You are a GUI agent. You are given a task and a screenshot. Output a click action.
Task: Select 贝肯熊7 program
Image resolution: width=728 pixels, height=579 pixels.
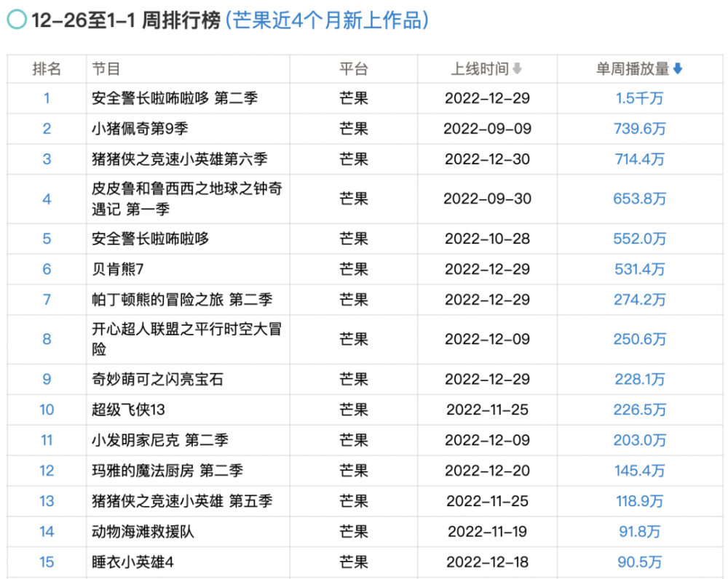(x=118, y=269)
